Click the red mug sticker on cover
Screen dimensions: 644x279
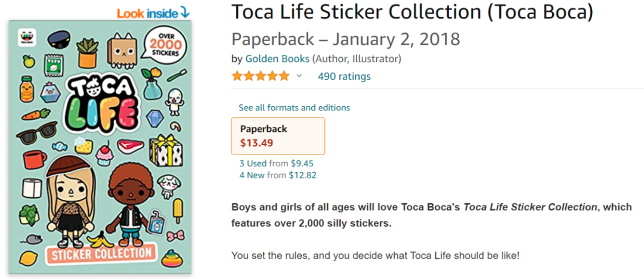34,159
